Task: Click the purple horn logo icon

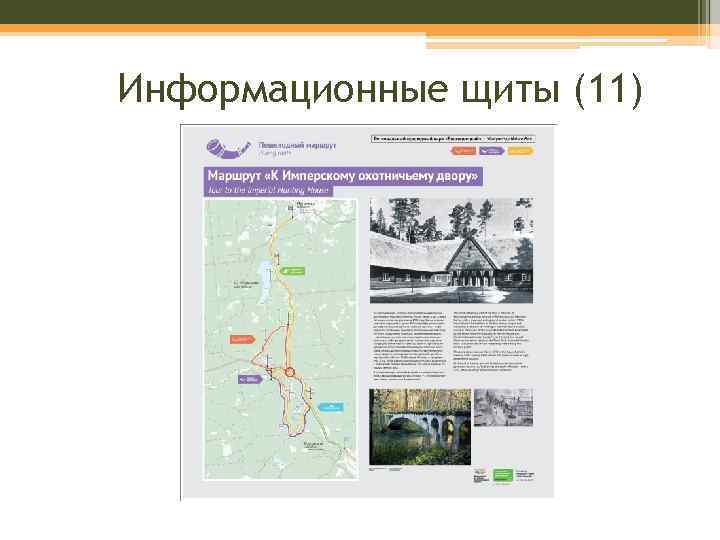Action: 228,148
